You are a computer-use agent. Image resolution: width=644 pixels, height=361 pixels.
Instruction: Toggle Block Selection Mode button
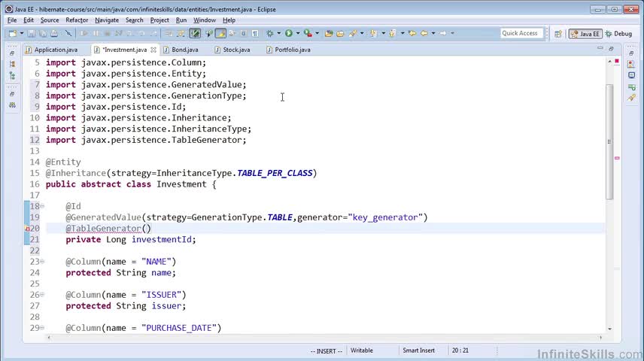(x=244, y=33)
